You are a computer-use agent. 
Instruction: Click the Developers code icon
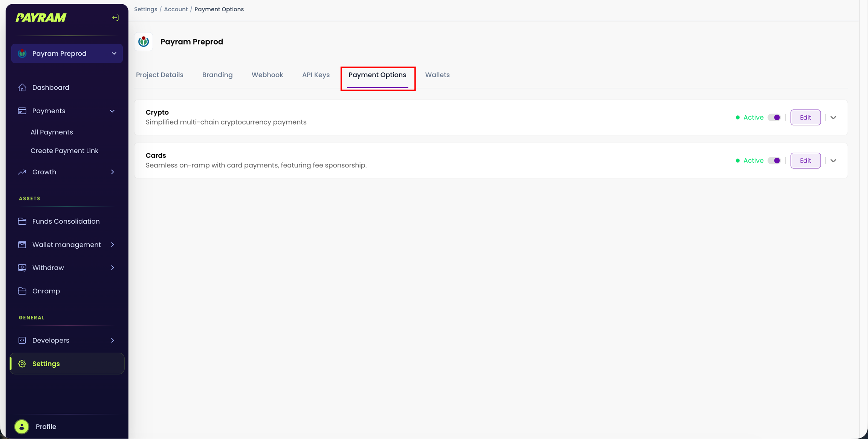tap(22, 340)
